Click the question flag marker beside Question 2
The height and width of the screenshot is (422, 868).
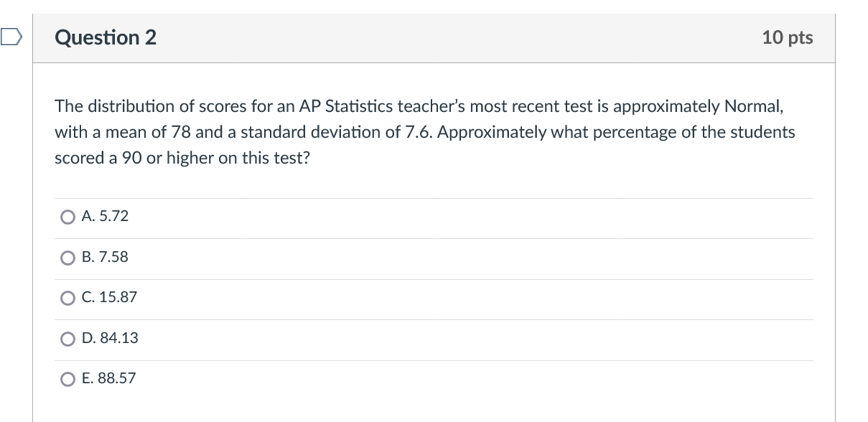[11, 37]
